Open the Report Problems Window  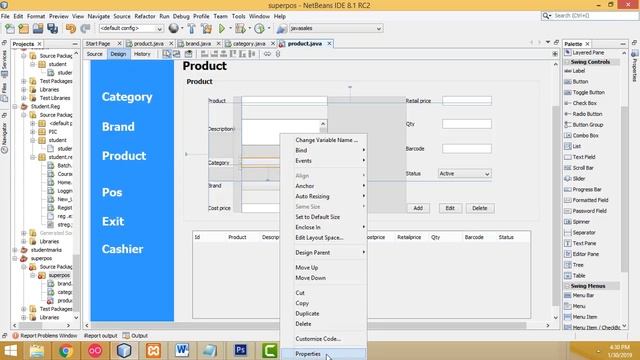click(x=45, y=336)
